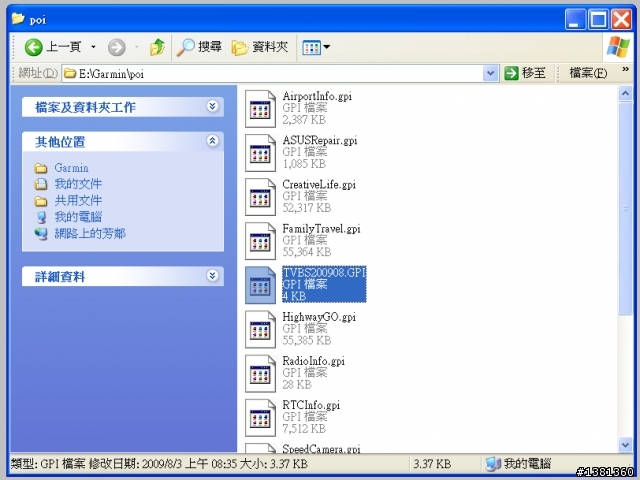This screenshot has width=640, height=480.
Task: Click the scrollbar down arrow
Action: (625, 445)
